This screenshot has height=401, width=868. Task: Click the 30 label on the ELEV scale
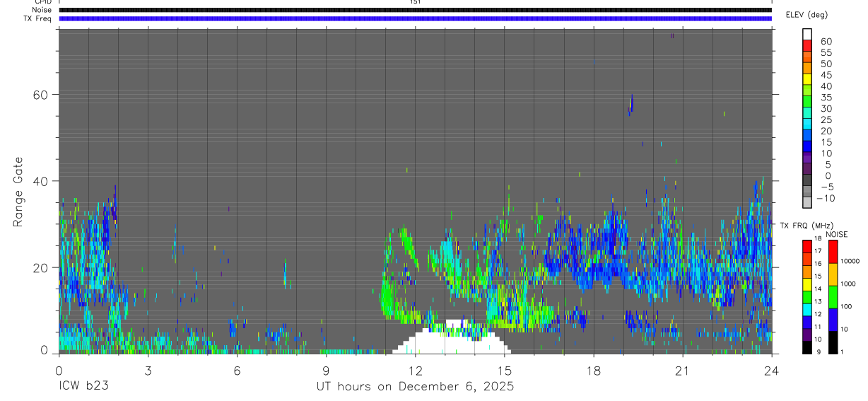[x=826, y=109]
